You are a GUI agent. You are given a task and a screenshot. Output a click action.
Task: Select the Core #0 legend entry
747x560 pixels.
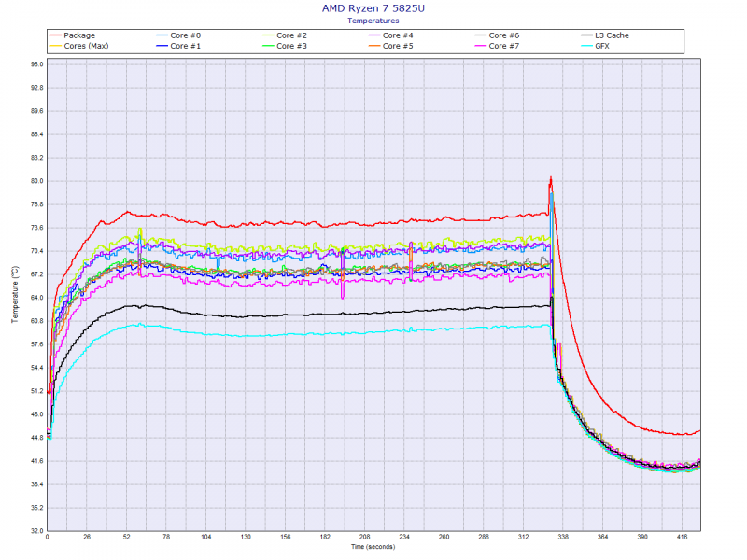tap(187, 35)
